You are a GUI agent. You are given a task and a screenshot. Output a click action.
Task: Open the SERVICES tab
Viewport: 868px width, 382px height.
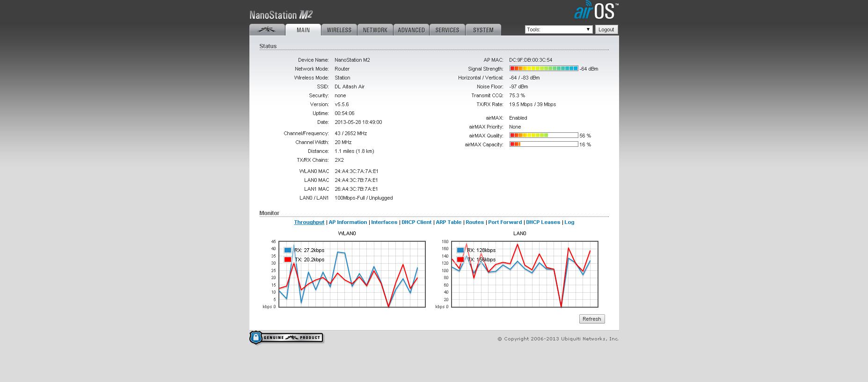click(447, 29)
